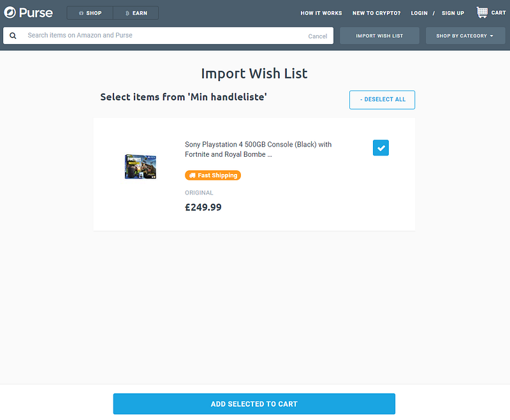Click Import Wish List button
The width and height of the screenshot is (510, 420).
tap(379, 36)
